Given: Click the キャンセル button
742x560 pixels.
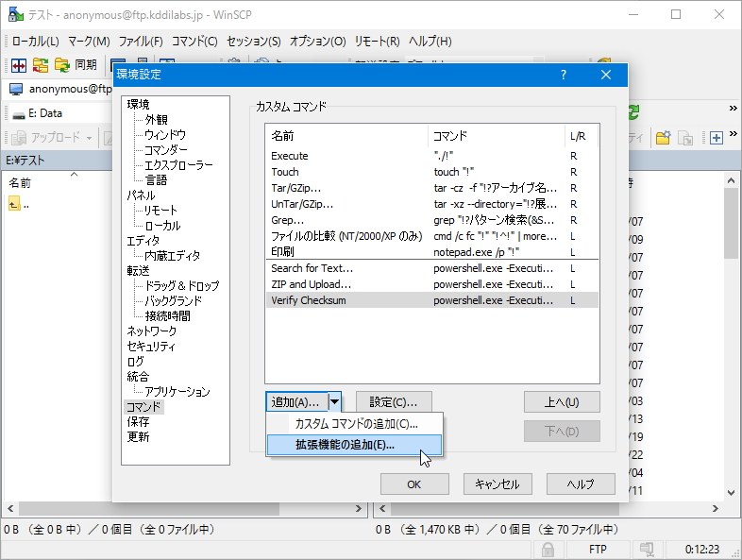Looking at the screenshot, I should (497, 484).
